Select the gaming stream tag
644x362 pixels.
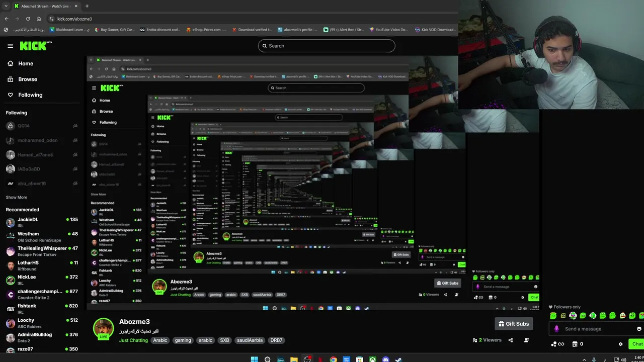coord(183,340)
